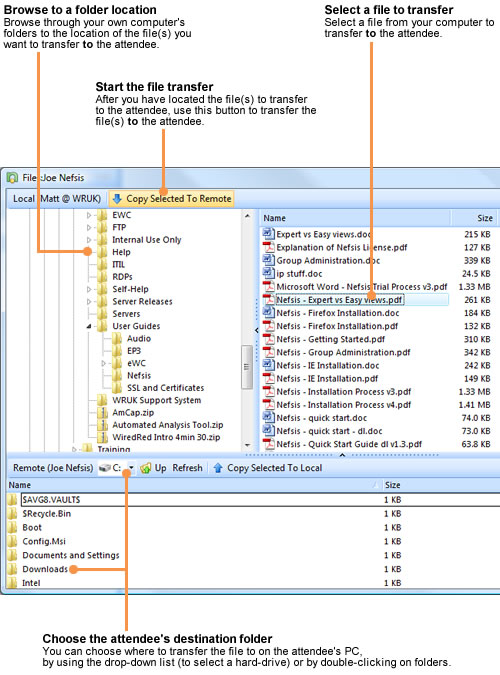Click the Boot folder icon in remote list
Image resolution: width=500 pixels, height=675 pixels.
pyautogui.click(x=12, y=527)
